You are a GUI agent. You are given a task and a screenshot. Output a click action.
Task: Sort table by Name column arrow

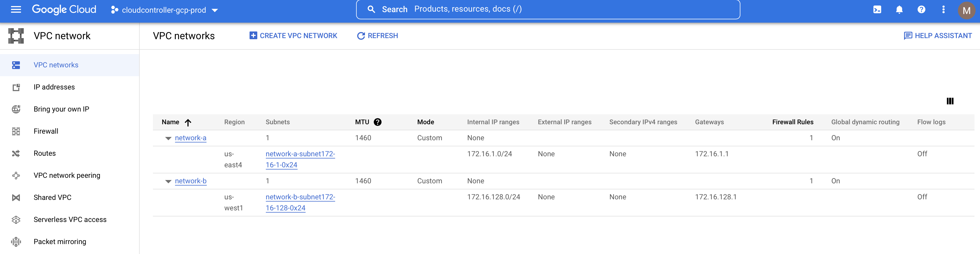[x=188, y=122]
